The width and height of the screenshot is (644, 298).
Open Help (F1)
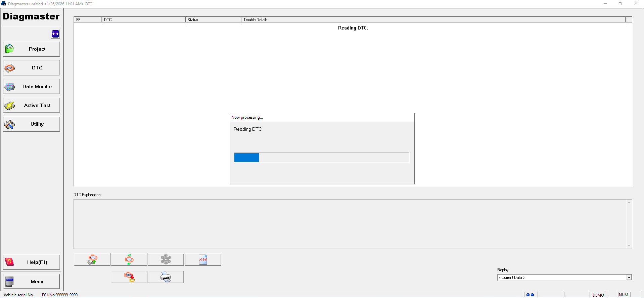[32, 262]
